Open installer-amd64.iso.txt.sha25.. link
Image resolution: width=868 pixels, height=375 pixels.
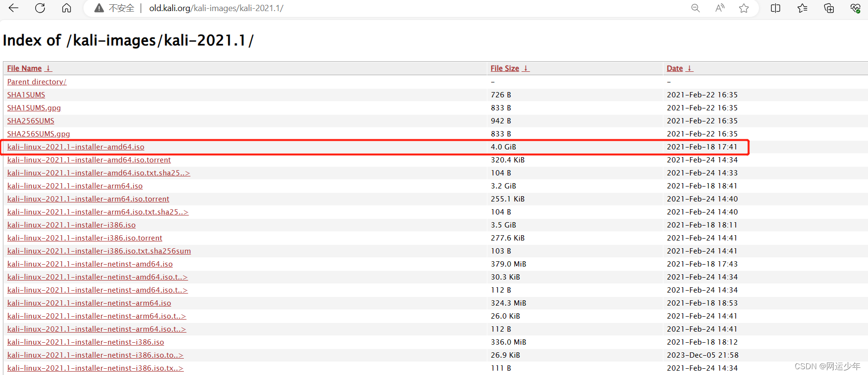pos(98,173)
